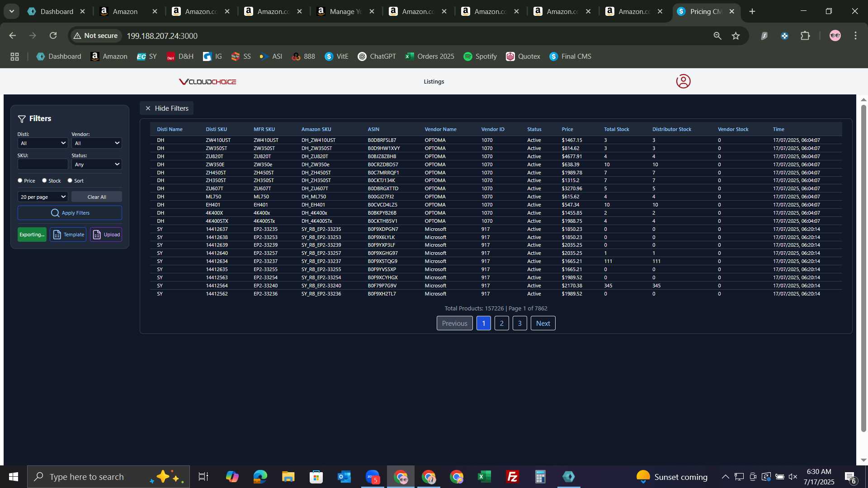Click the Previous page button

454,324
